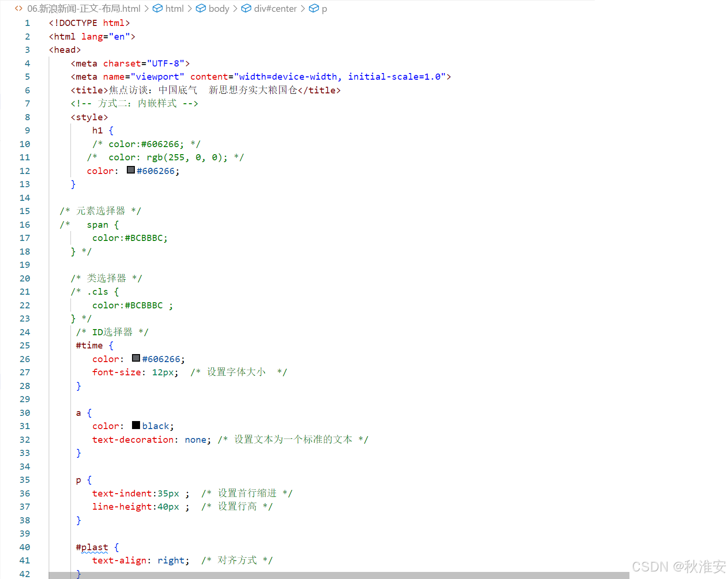Open color picker for #time #606266 swatch

136,358
